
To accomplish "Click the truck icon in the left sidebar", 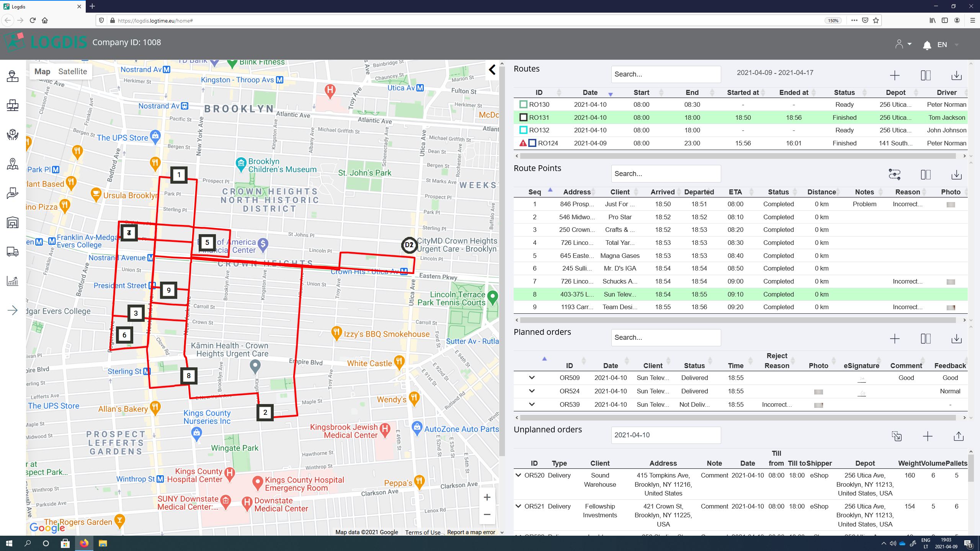I will (x=12, y=252).
